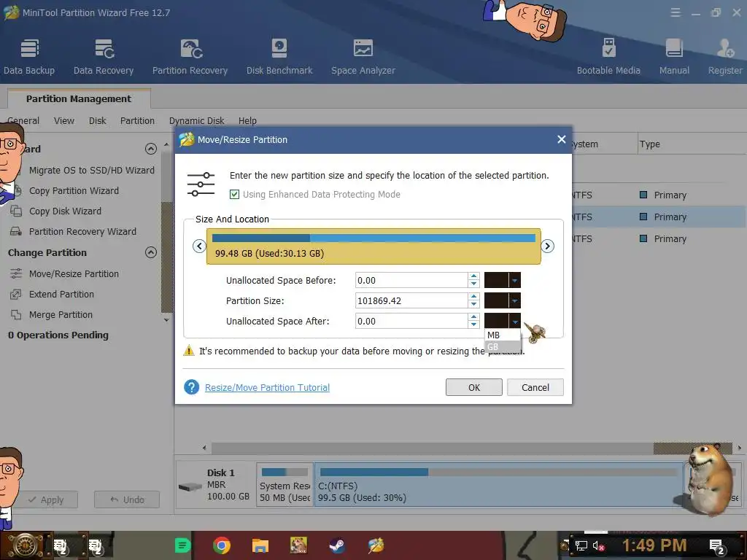Increase Unallocated Space Before with the up spinner
Screen dimensions: 747x560
coord(473,276)
